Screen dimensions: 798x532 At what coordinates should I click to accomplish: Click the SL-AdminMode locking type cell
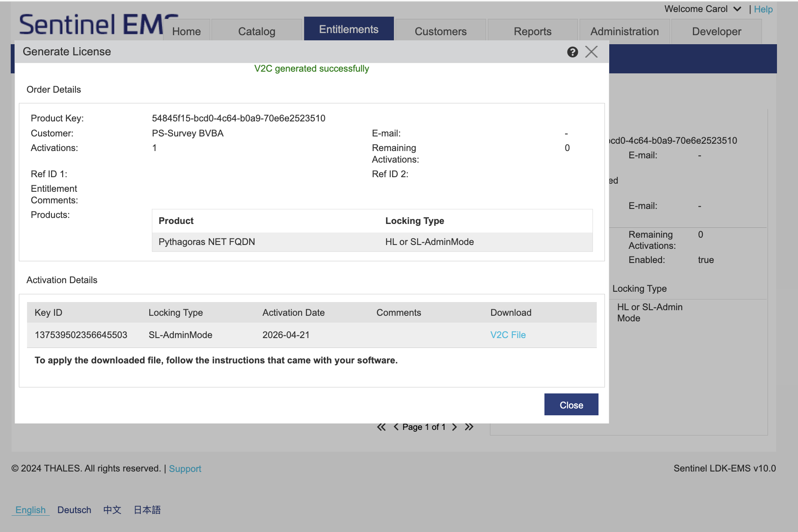[181, 335]
